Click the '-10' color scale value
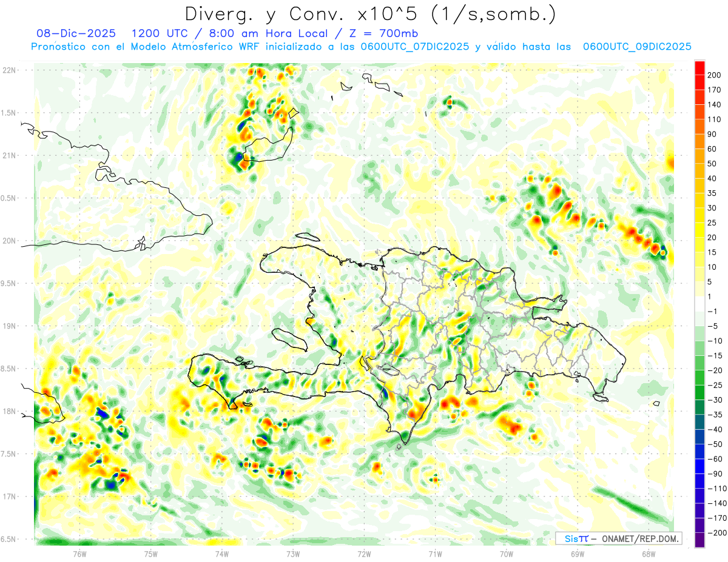This screenshot has width=728, height=562. 715,341
